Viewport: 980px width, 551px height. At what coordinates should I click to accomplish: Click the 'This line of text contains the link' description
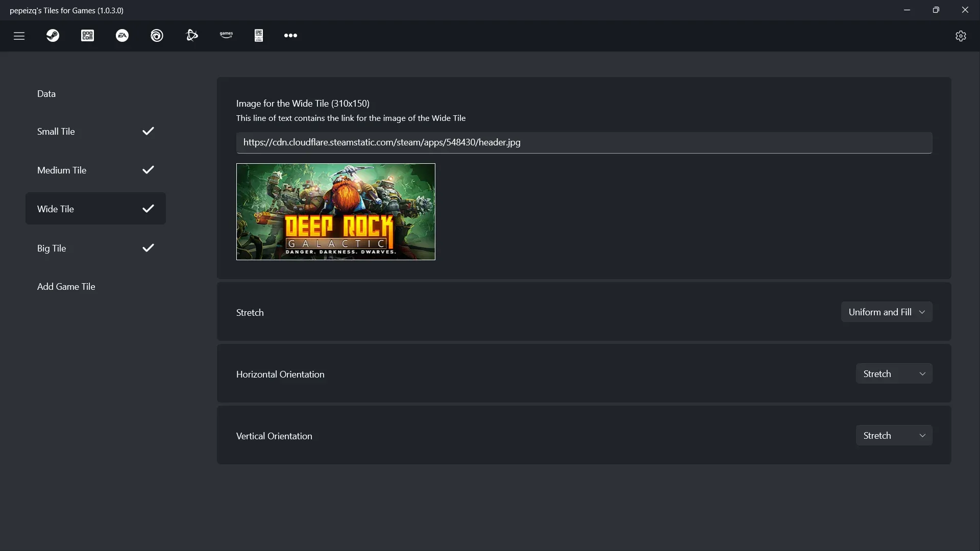(351, 118)
